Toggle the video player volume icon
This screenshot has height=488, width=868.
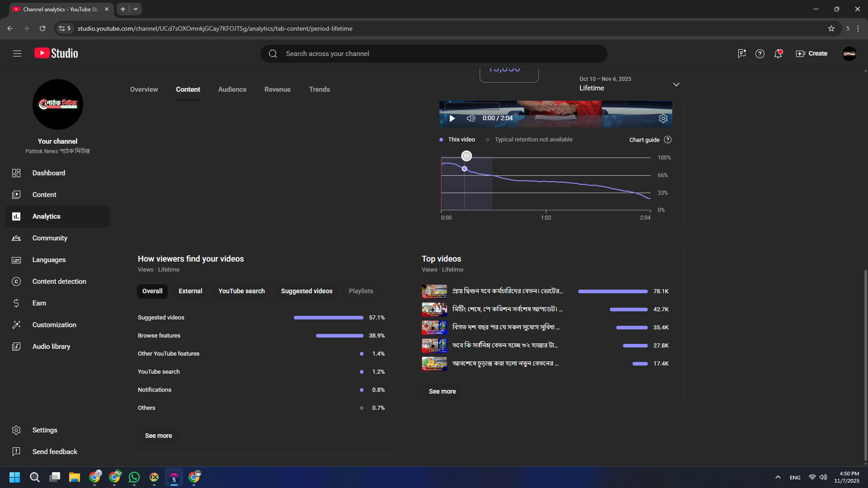(471, 118)
